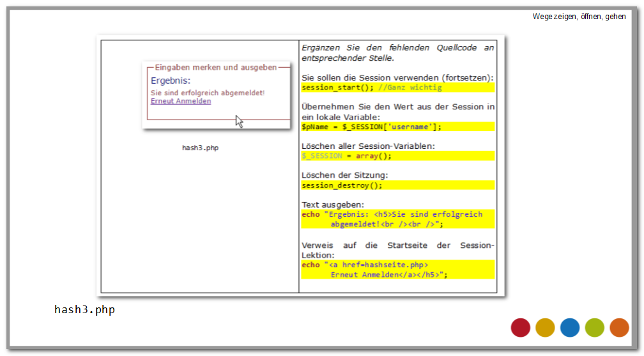
Task: Click the large hash3.php slide title
Action: [84, 309]
